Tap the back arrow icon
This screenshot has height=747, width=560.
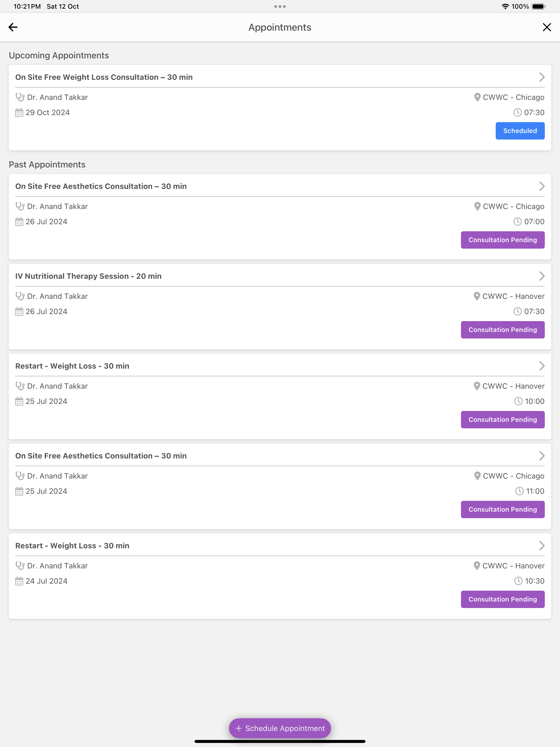click(13, 27)
